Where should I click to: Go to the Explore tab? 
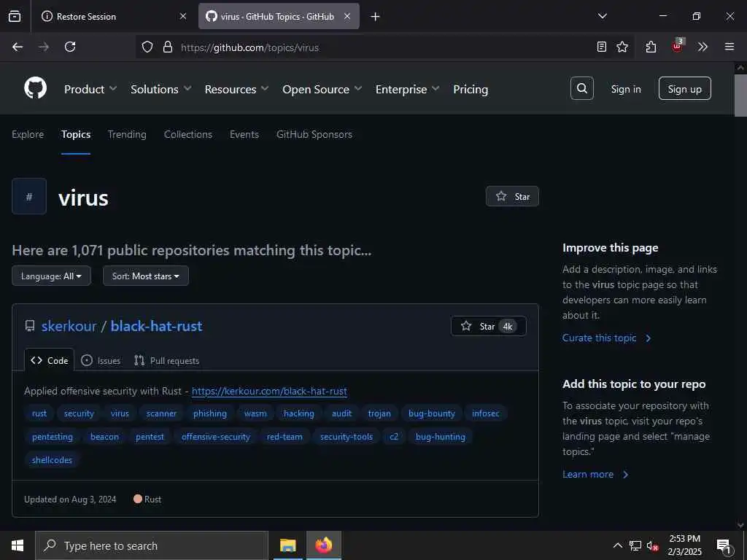coord(28,134)
